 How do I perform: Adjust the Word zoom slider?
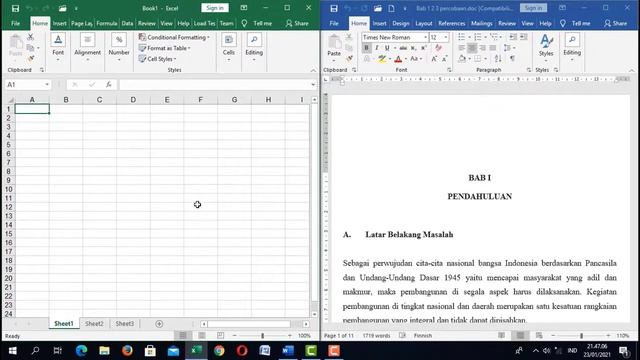point(581,336)
